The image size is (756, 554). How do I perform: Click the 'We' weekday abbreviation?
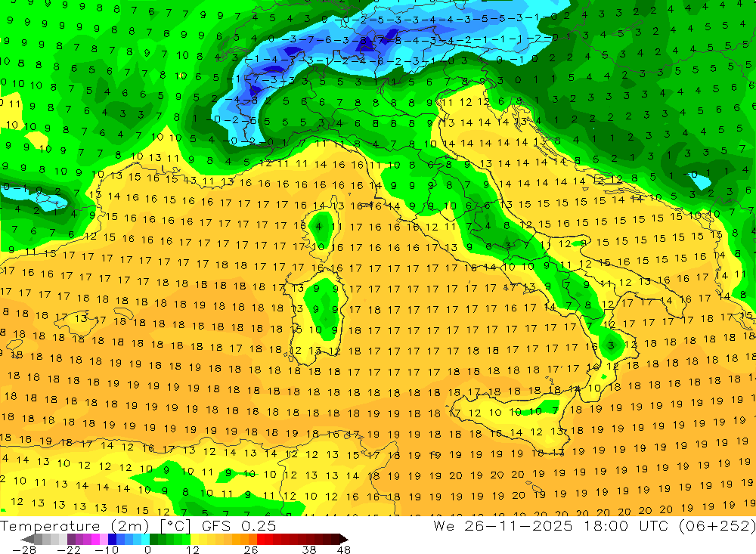(444, 525)
